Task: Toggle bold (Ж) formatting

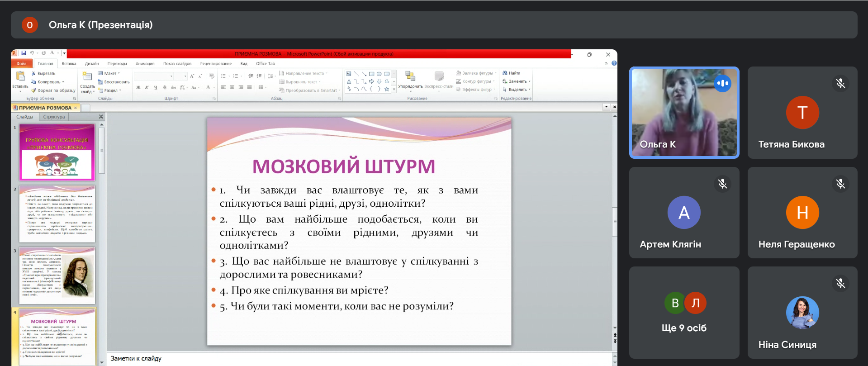Action: pos(138,87)
